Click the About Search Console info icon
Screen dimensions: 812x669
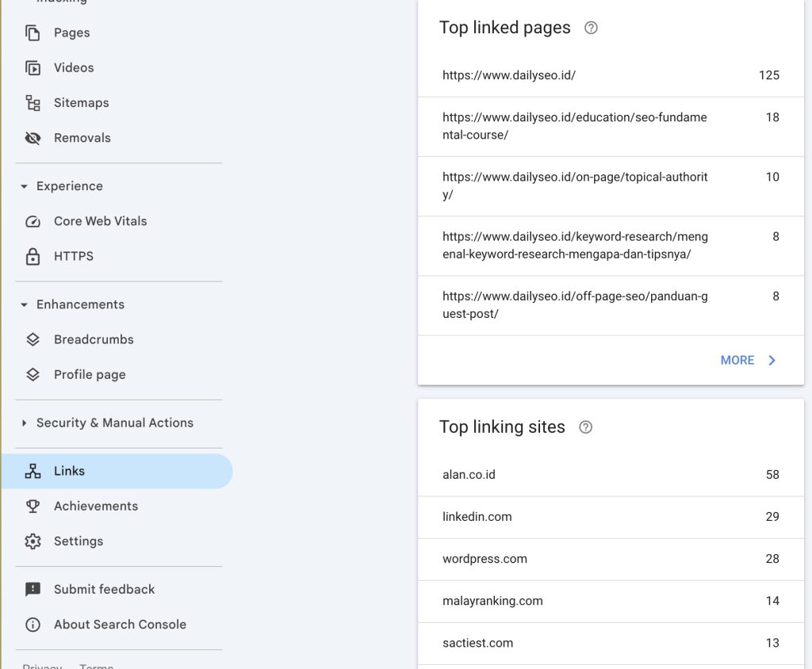[x=33, y=625]
